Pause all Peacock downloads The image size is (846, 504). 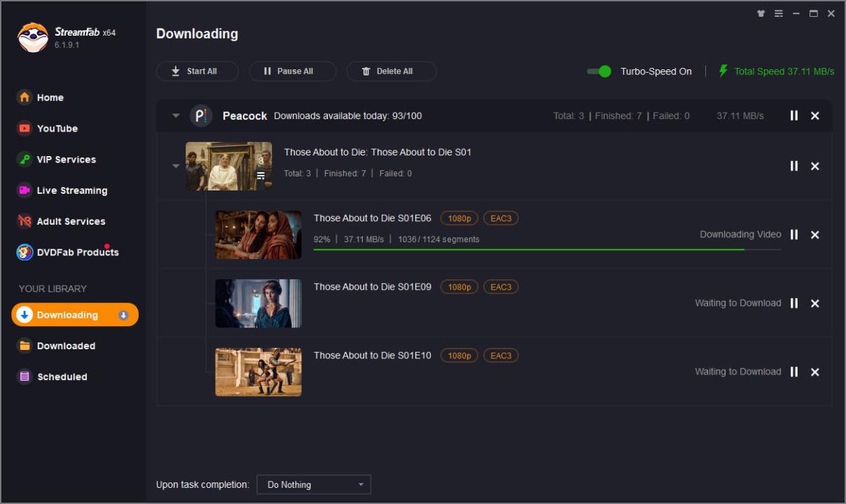(x=794, y=115)
